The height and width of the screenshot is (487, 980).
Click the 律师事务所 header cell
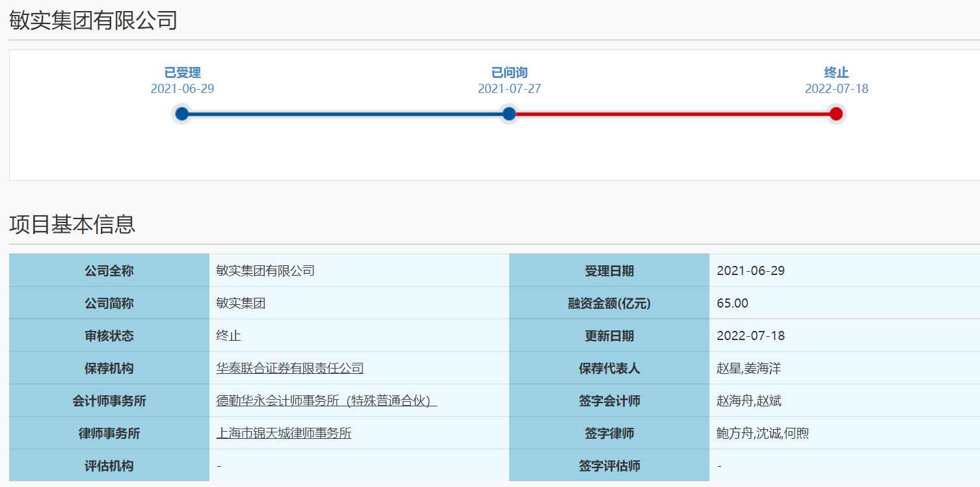click(x=109, y=433)
